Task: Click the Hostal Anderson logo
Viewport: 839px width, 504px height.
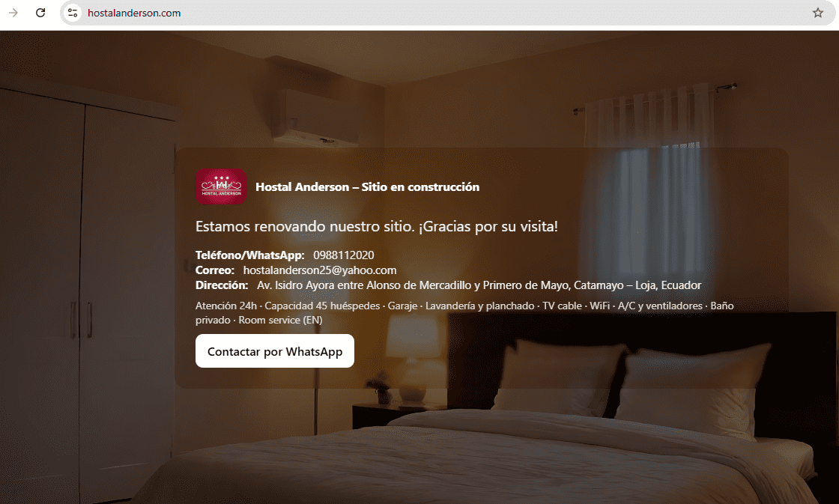Action: 221,186
